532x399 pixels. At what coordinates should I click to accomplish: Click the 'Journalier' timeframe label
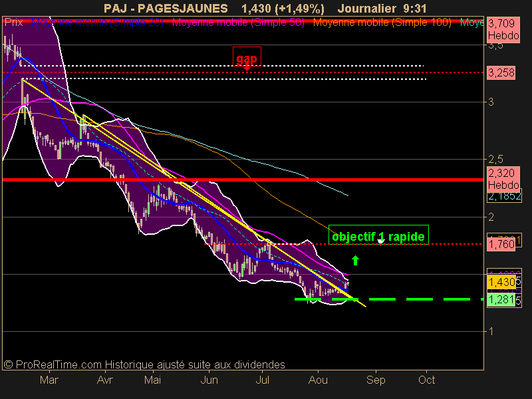367,9
